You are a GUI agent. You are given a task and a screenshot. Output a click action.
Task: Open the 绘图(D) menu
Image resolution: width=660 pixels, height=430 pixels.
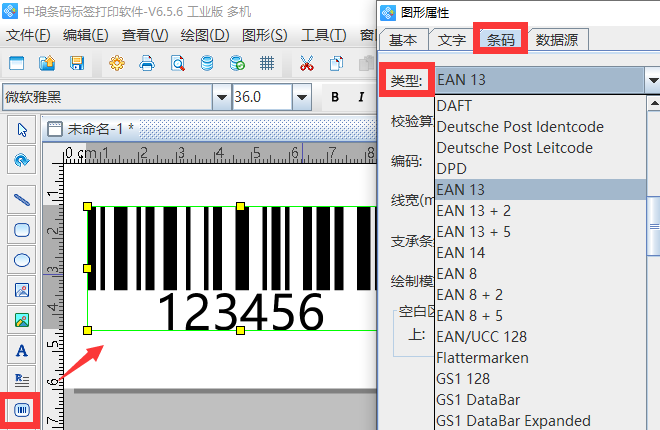[205, 35]
